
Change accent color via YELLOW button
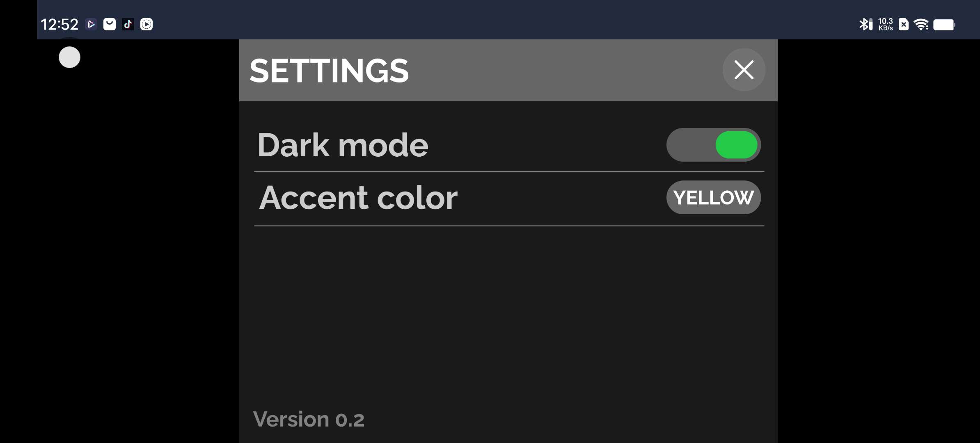coord(713,197)
